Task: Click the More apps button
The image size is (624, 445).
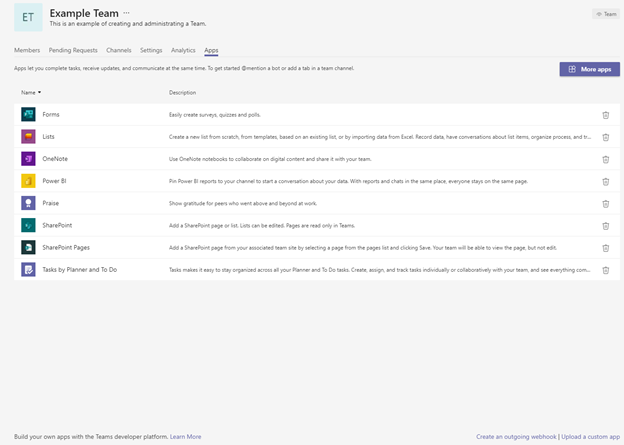Action: [x=590, y=69]
